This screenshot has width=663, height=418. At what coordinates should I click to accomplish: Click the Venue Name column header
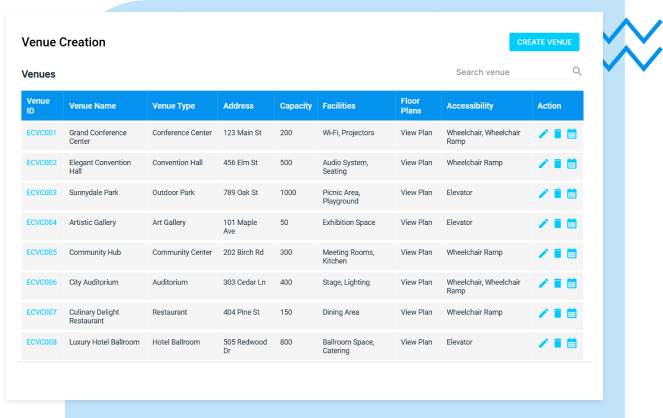click(x=92, y=106)
